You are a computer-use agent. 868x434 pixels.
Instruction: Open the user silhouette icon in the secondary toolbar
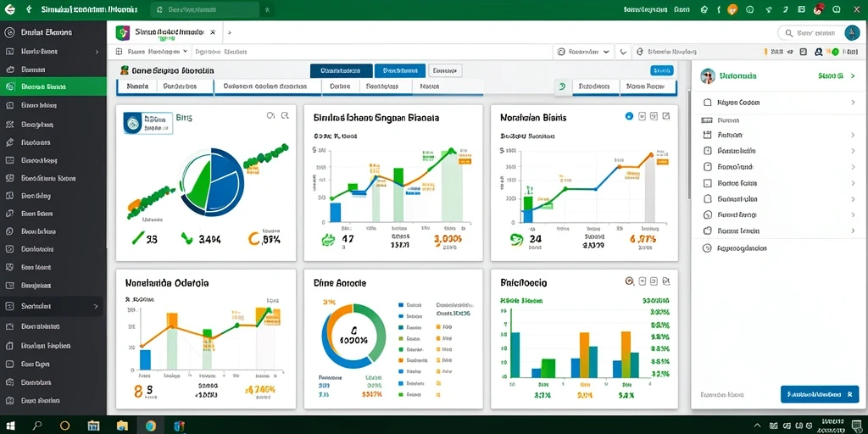[818, 52]
